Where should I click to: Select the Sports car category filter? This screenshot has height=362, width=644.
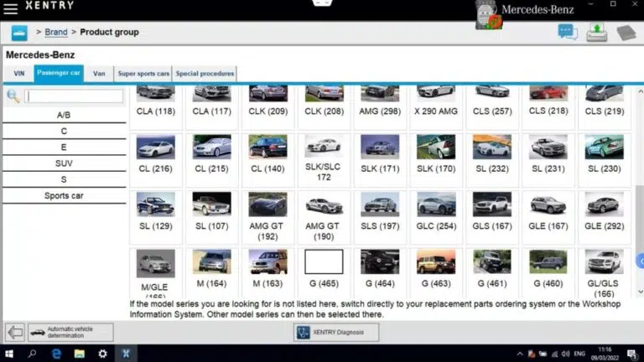(x=64, y=196)
